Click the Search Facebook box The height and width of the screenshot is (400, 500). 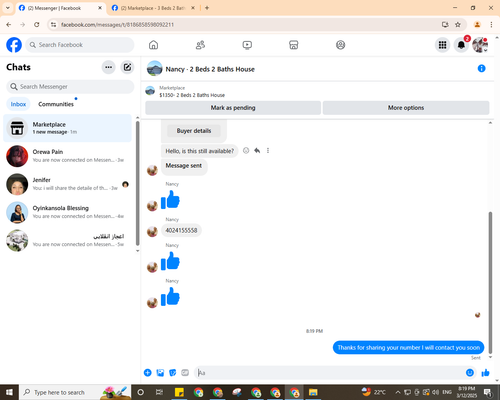[x=80, y=45]
